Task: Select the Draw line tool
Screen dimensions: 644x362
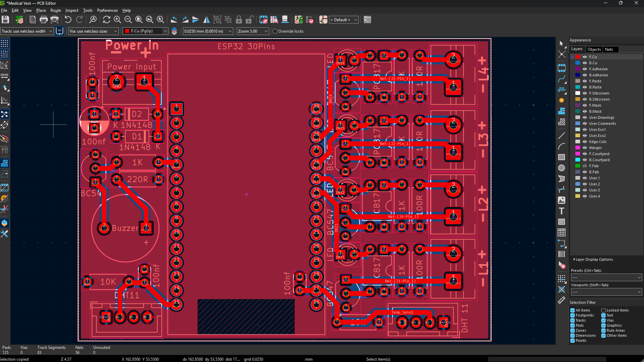Action: (x=561, y=136)
